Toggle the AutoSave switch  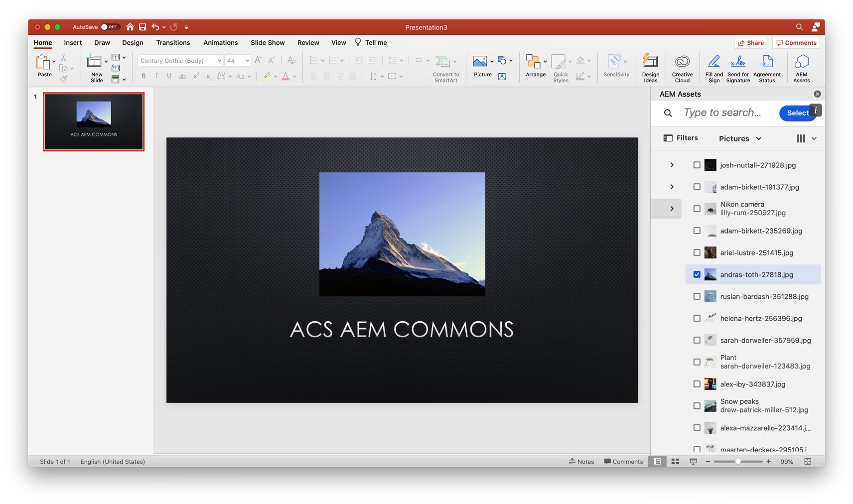tap(110, 27)
